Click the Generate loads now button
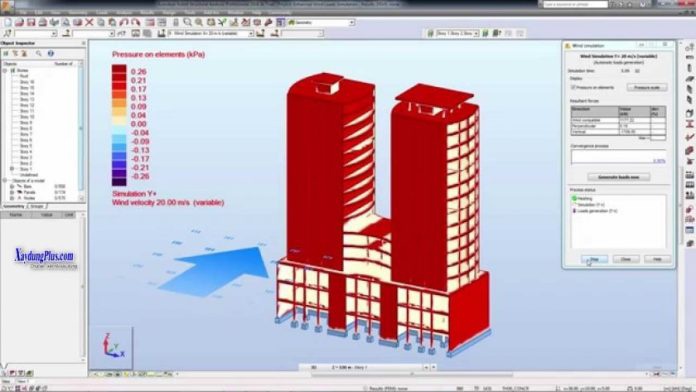The image size is (696, 392). click(x=618, y=177)
